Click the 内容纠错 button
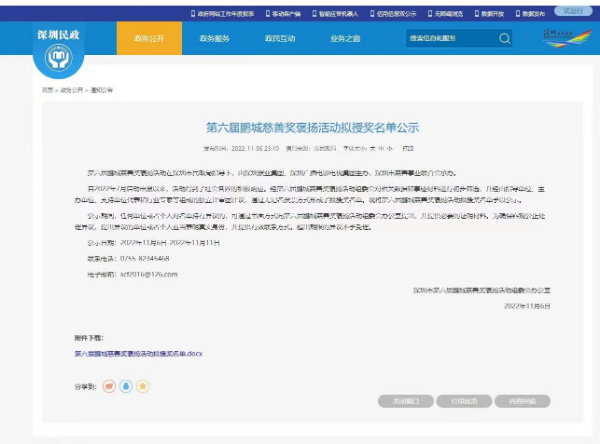Viewport: 600px width, 444px height. [522, 401]
